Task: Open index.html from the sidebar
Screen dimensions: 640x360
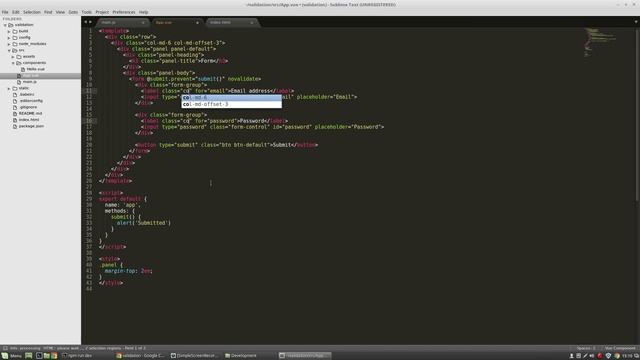Action: (29, 120)
